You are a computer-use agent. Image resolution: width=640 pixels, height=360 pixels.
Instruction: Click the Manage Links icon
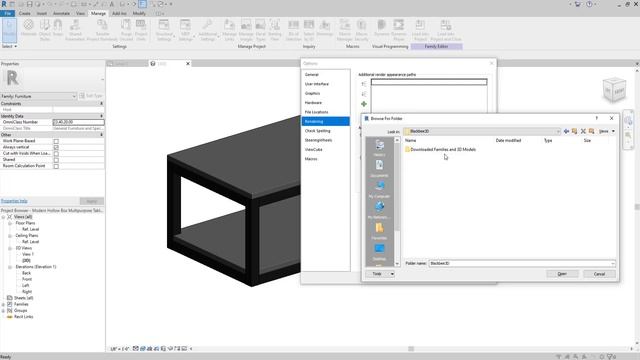(229, 29)
